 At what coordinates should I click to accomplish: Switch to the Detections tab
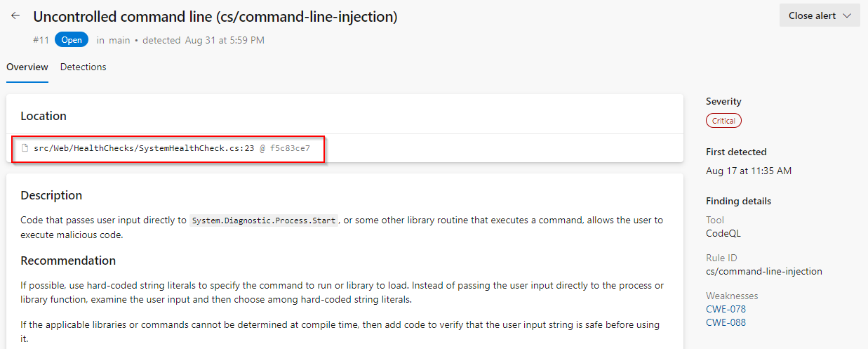(x=84, y=67)
